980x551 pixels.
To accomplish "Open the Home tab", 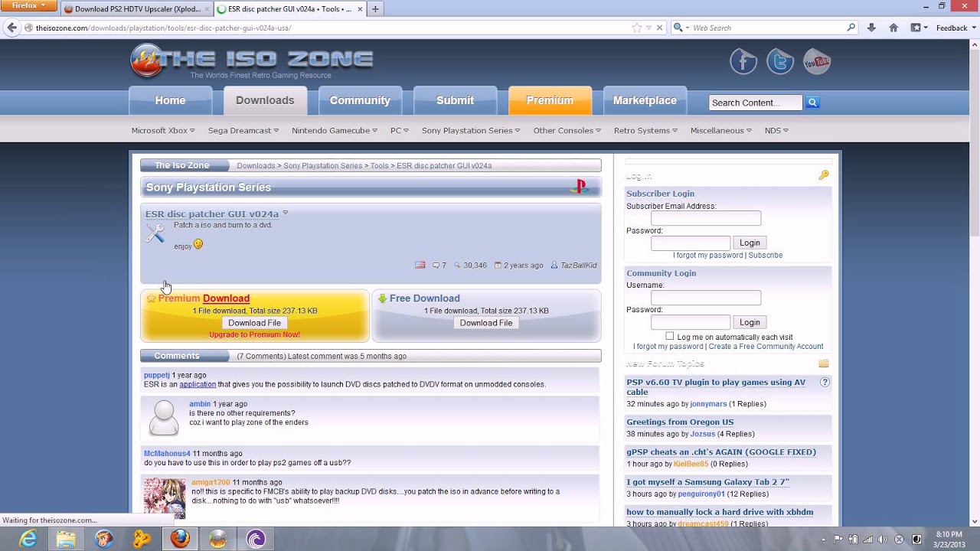I will point(170,100).
